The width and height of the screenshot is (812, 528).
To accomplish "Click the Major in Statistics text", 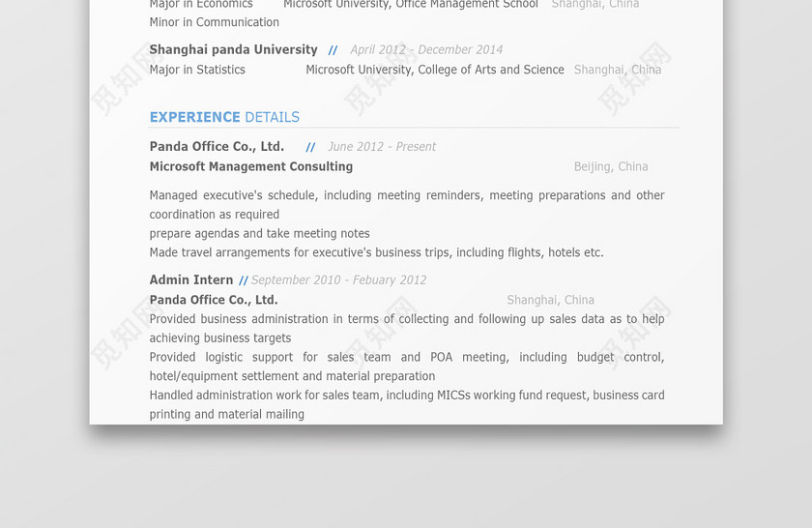I will [197, 70].
